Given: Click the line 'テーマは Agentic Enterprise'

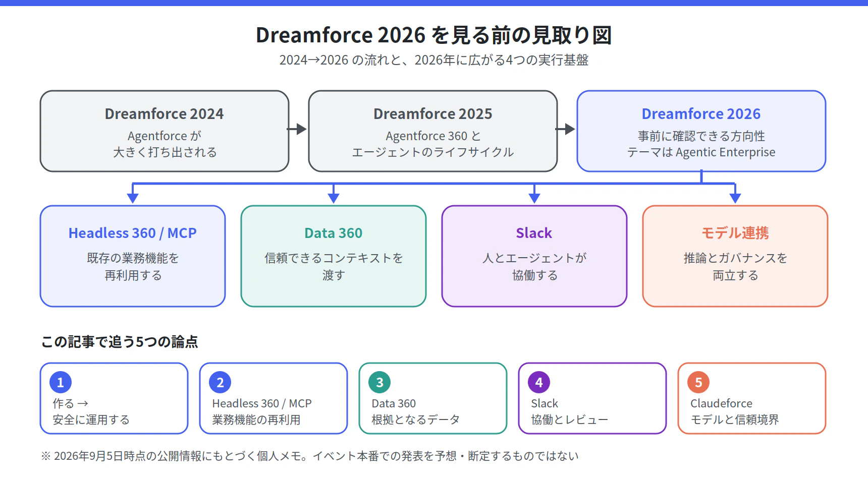Looking at the screenshot, I should (701, 152).
